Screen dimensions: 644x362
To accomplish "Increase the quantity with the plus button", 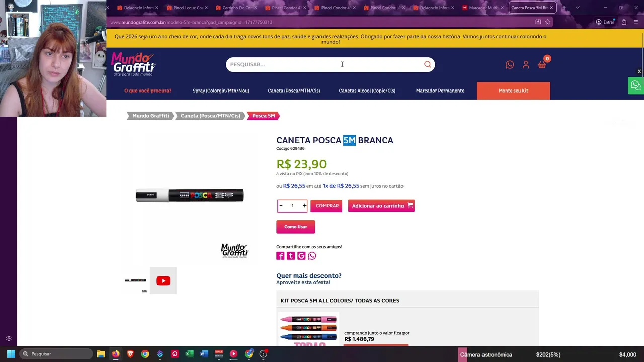I will [304, 206].
